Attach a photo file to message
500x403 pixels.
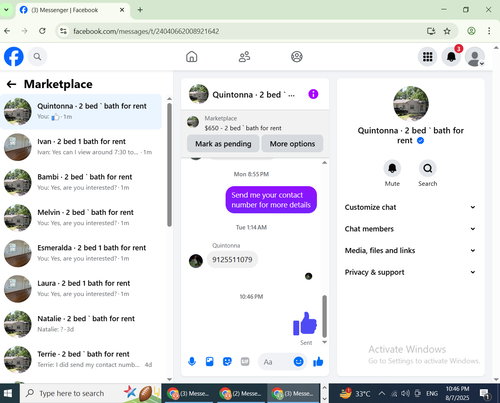210,362
